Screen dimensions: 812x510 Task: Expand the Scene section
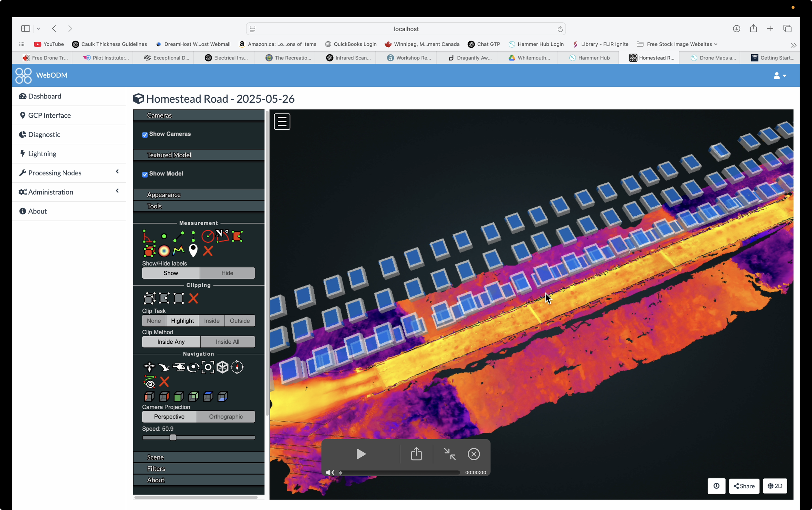(199, 457)
